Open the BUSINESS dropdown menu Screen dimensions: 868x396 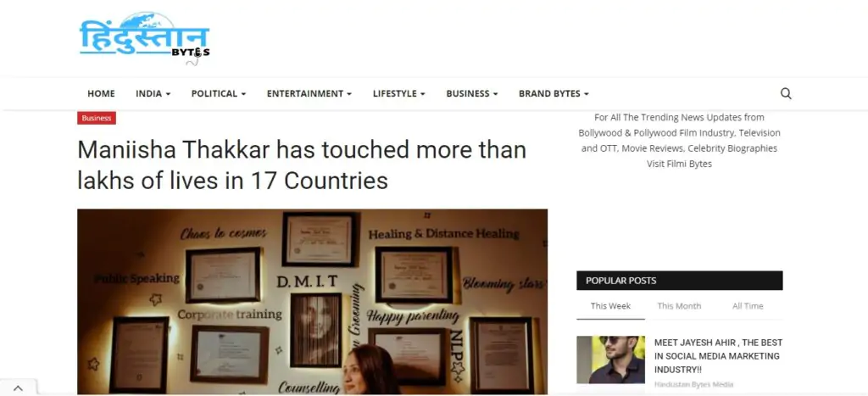tap(471, 93)
